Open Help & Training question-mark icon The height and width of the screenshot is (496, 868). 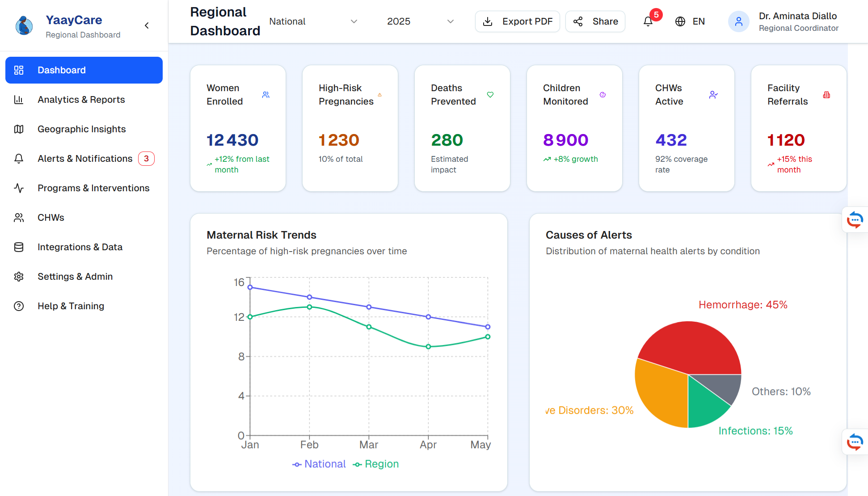19,306
